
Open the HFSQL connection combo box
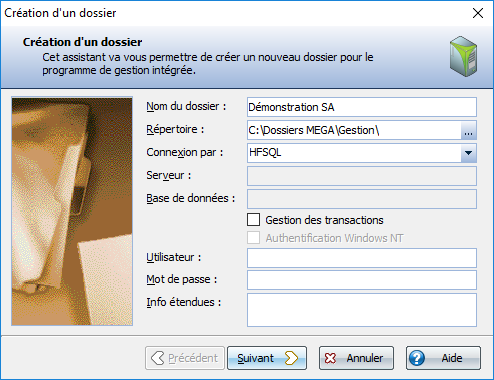(362, 153)
